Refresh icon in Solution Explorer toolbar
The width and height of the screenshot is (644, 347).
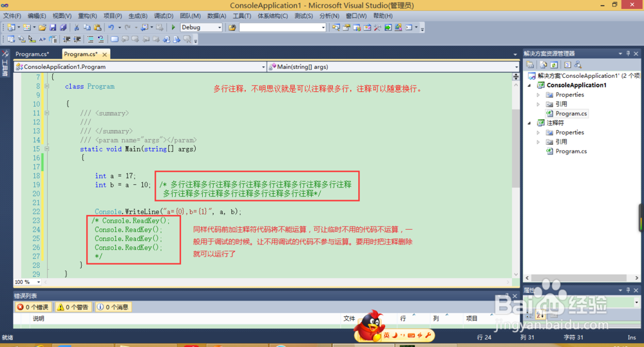(x=554, y=65)
